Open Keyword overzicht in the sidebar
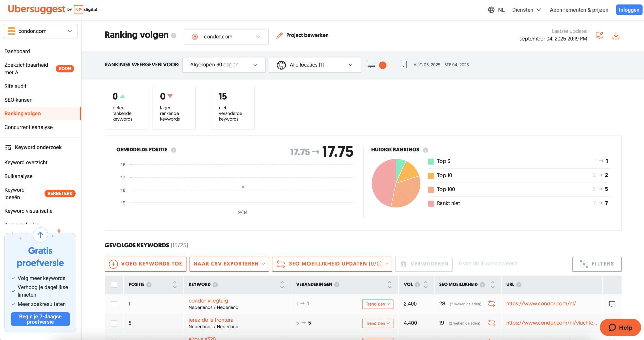The height and width of the screenshot is (340, 644). [26, 162]
